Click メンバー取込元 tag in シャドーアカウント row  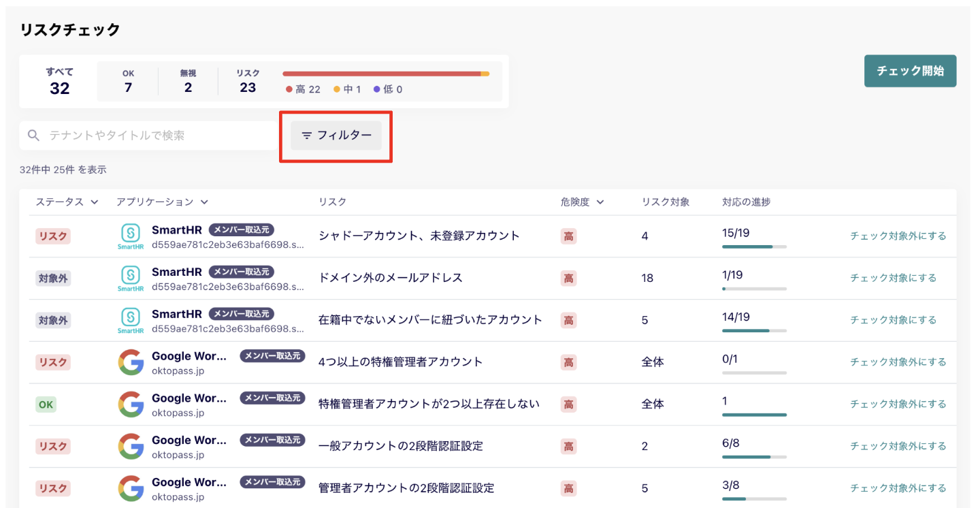pos(242,229)
